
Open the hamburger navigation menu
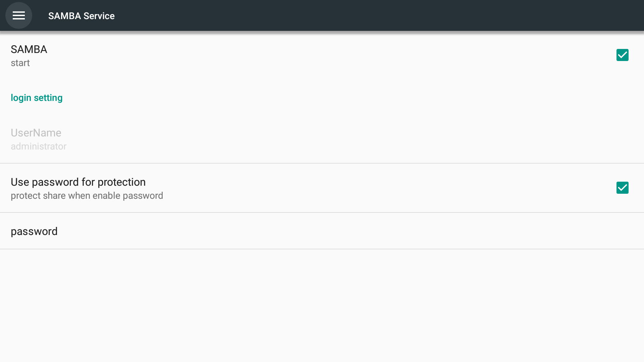point(19,15)
